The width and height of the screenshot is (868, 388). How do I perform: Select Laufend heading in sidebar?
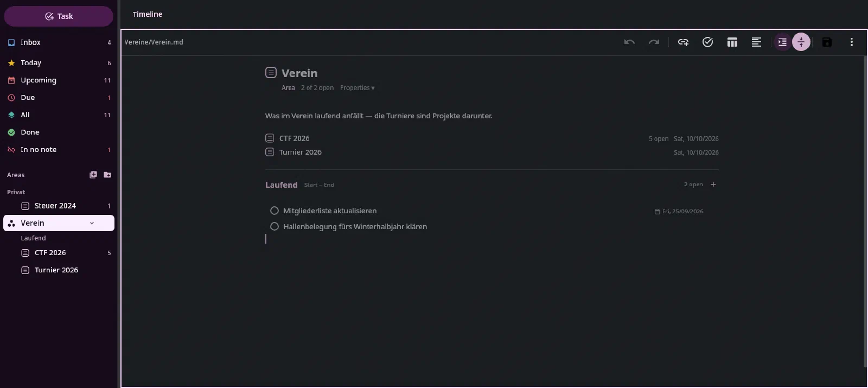click(34, 238)
